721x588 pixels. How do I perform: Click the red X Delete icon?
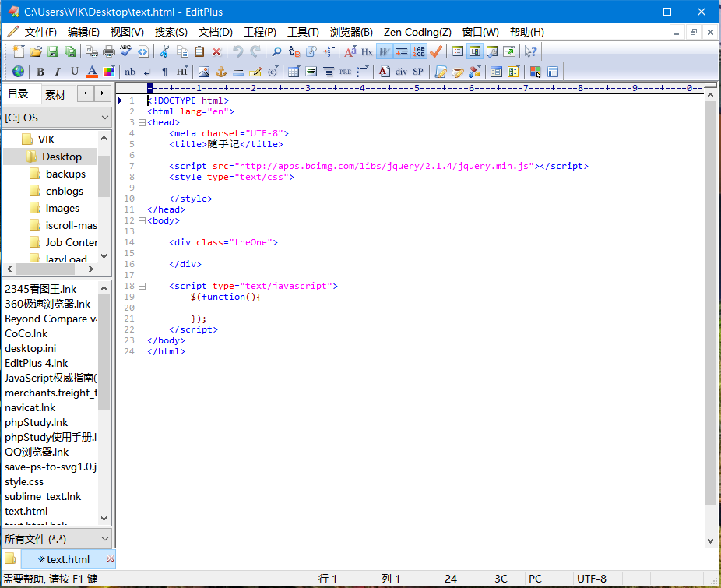coord(216,51)
